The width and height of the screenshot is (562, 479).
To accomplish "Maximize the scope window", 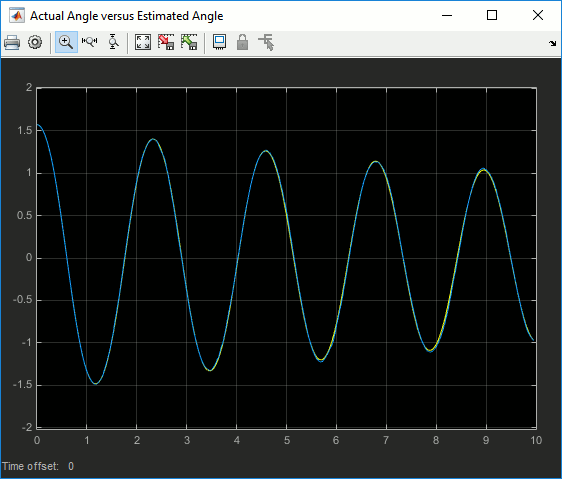I will click(x=492, y=15).
